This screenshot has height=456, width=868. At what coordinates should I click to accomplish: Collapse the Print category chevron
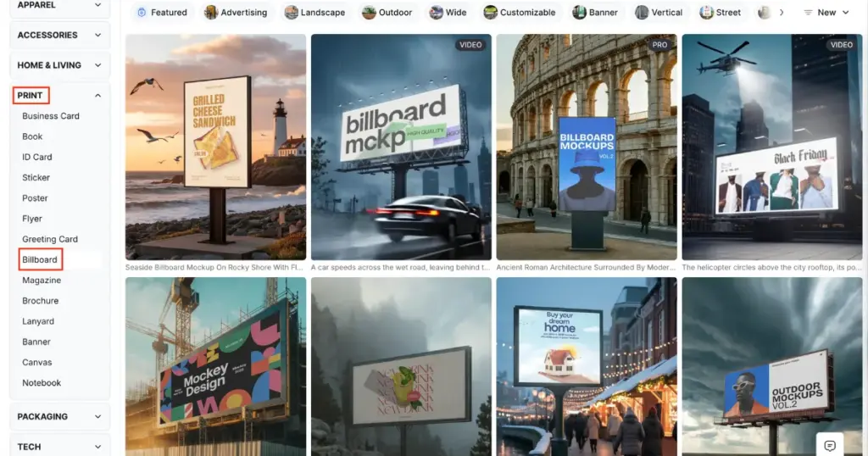coord(98,96)
